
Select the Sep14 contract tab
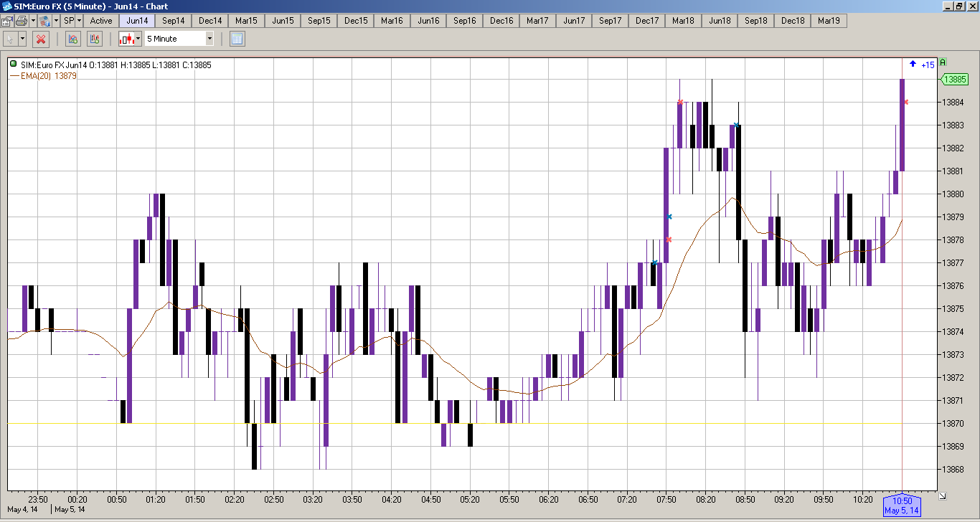pos(173,21)
